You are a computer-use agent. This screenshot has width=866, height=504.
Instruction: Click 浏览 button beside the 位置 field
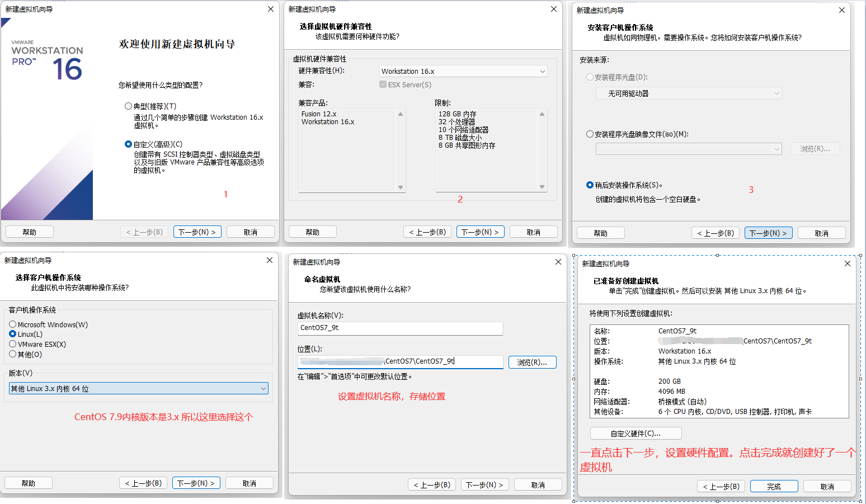[x=532, y=362]
